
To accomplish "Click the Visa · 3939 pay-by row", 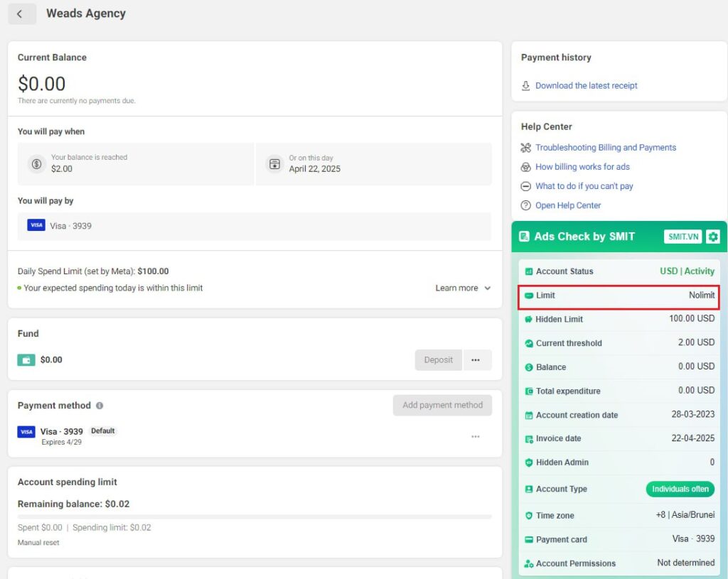I will click(x=255, y=226).
